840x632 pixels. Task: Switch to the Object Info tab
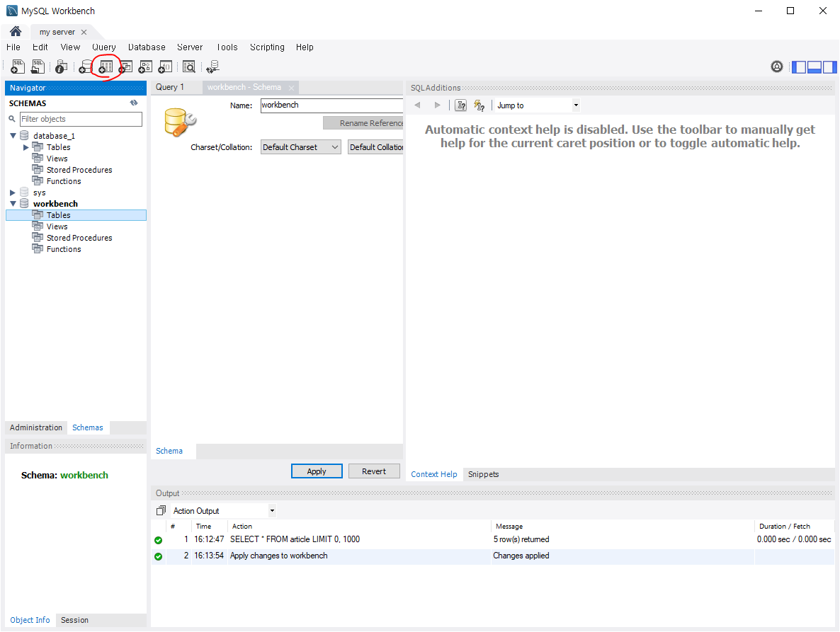[30, 620]
